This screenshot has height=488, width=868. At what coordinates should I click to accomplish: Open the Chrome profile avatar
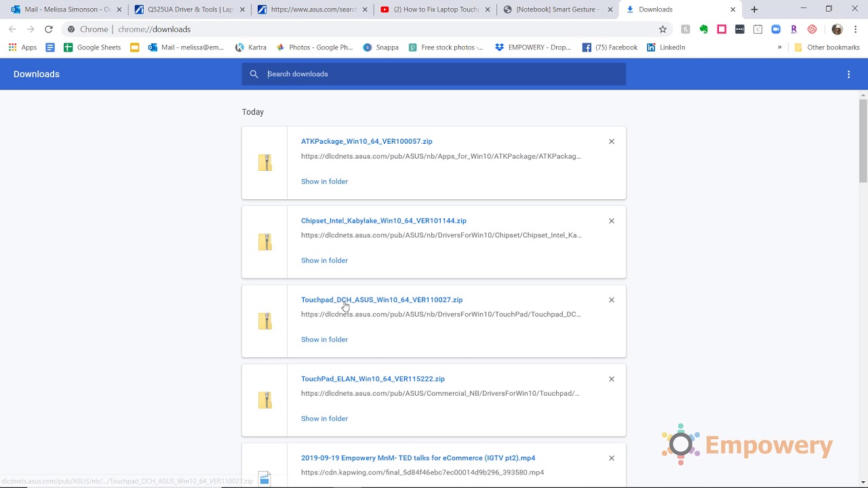click(837, 29)
